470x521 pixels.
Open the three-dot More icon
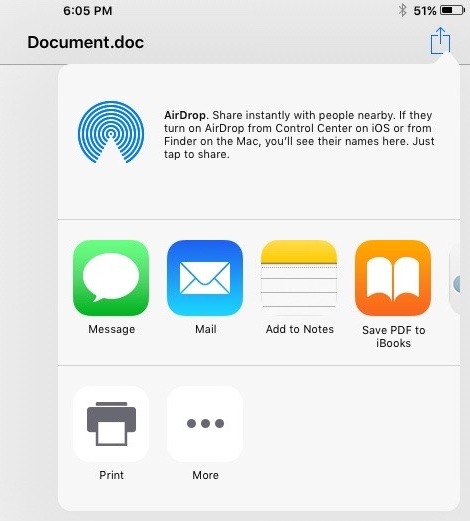click(205, 424)
